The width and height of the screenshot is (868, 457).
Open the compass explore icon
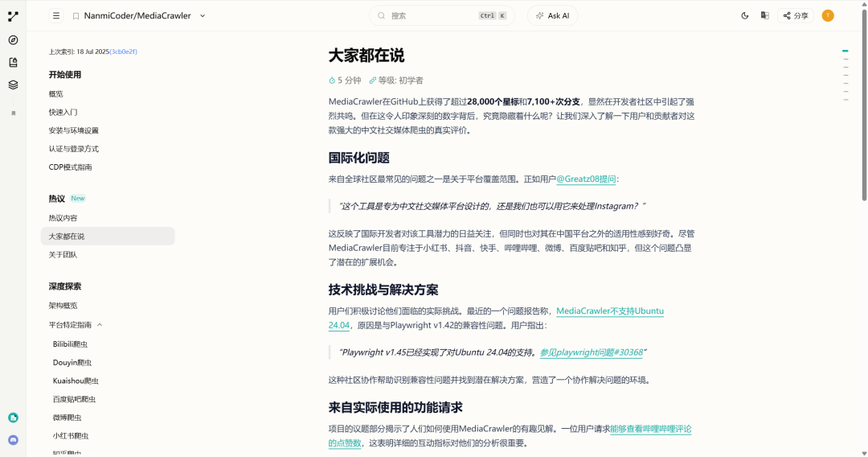tap(14, 40)
